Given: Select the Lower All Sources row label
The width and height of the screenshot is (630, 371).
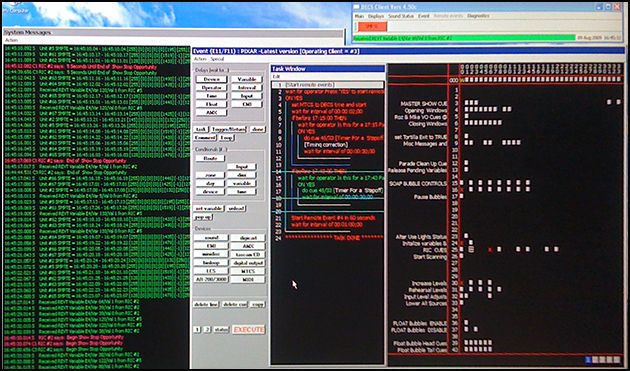Looking at the screenshot, I should 426,303.
